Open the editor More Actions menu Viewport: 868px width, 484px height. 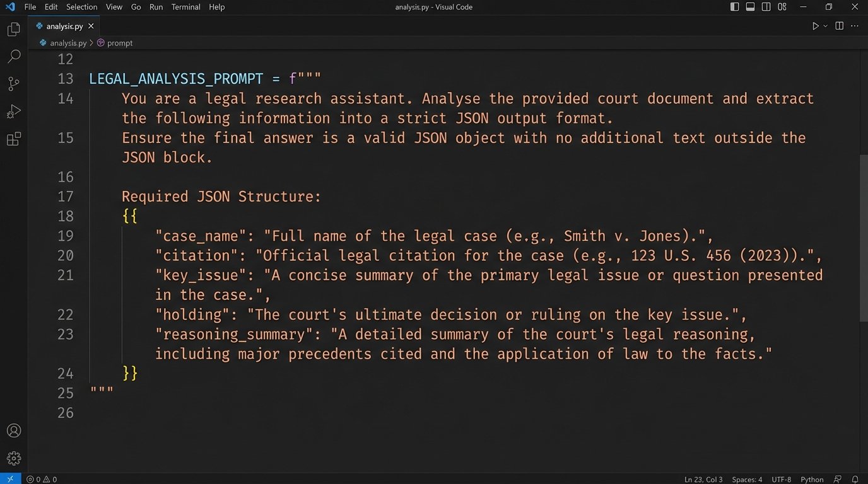[x=855, y=26]
